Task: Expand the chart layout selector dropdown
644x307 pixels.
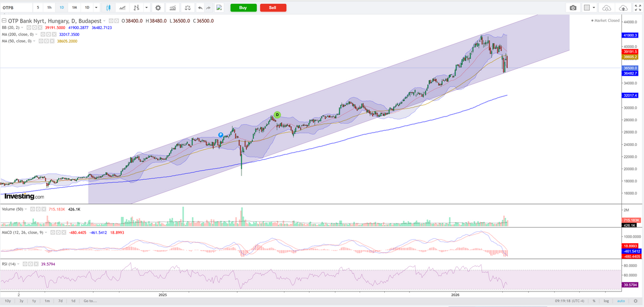Action: click(x=594, y=8)
